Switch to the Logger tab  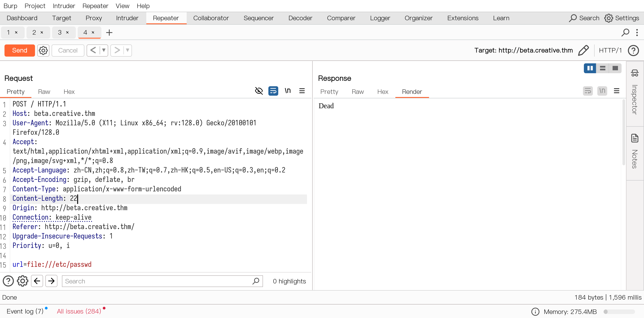tap(380, 18)
